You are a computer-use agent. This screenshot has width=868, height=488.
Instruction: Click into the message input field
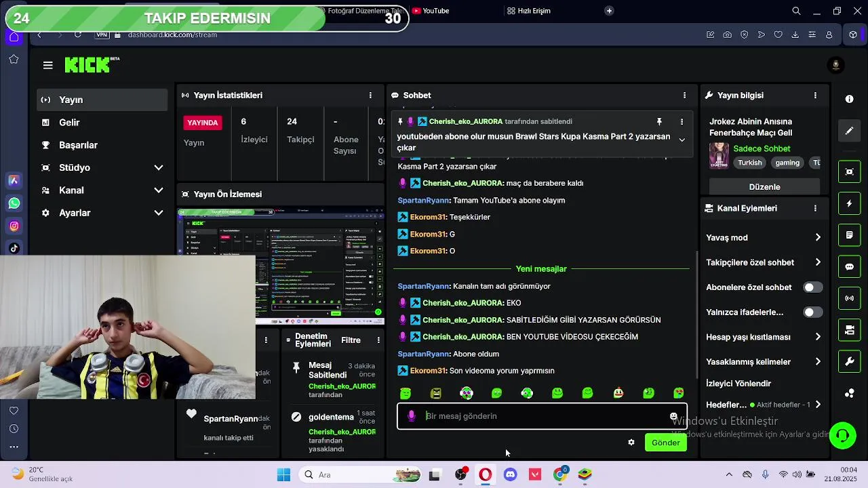(542, 416)
